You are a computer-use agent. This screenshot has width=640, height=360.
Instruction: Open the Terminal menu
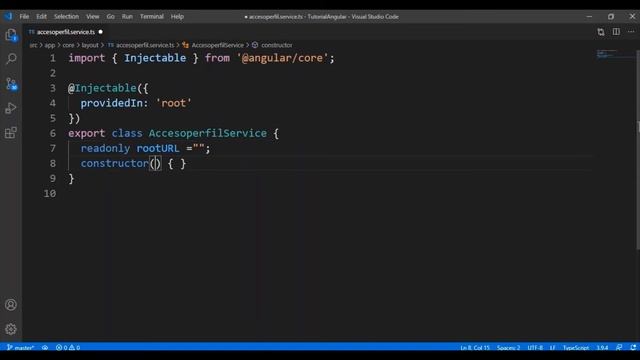click(152, 17)
